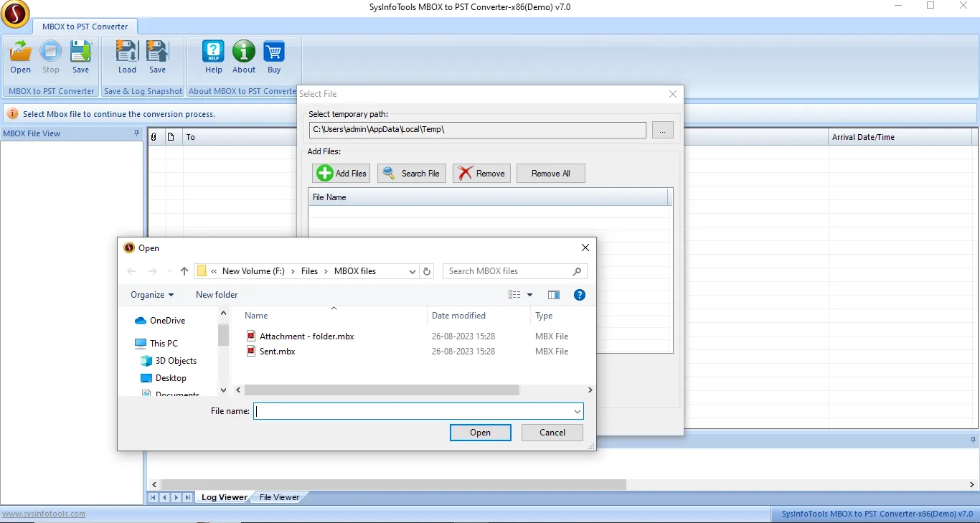Expand the File name dropdown list
The image size is (980, 523).
tap(578, 412)
